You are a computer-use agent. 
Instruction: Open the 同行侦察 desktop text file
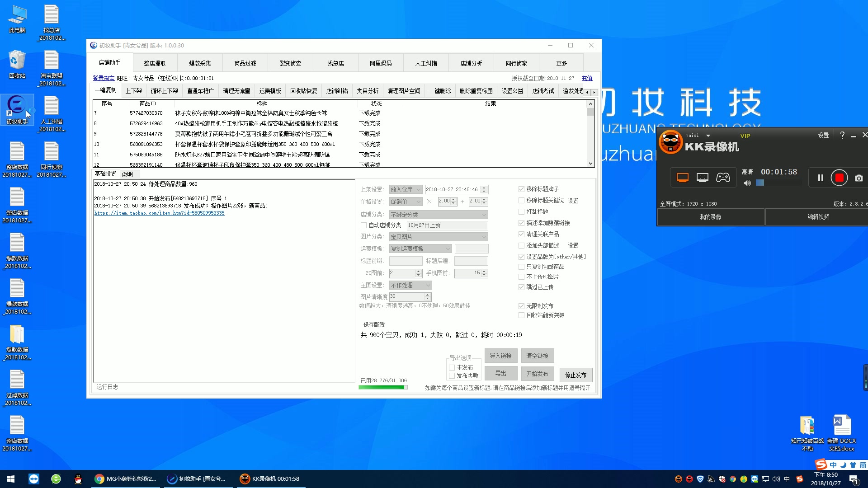click(52, 160)
